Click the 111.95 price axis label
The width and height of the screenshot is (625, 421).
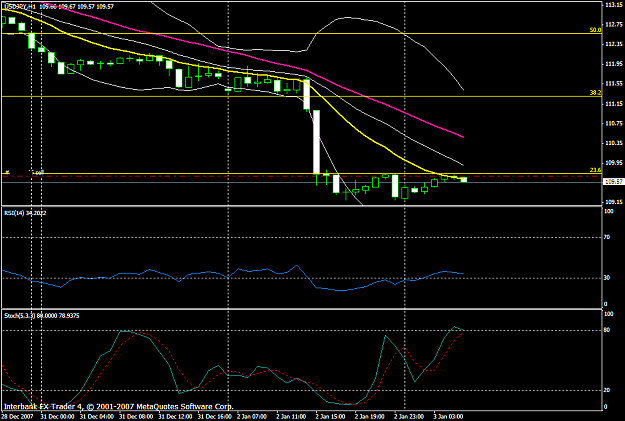613,64
